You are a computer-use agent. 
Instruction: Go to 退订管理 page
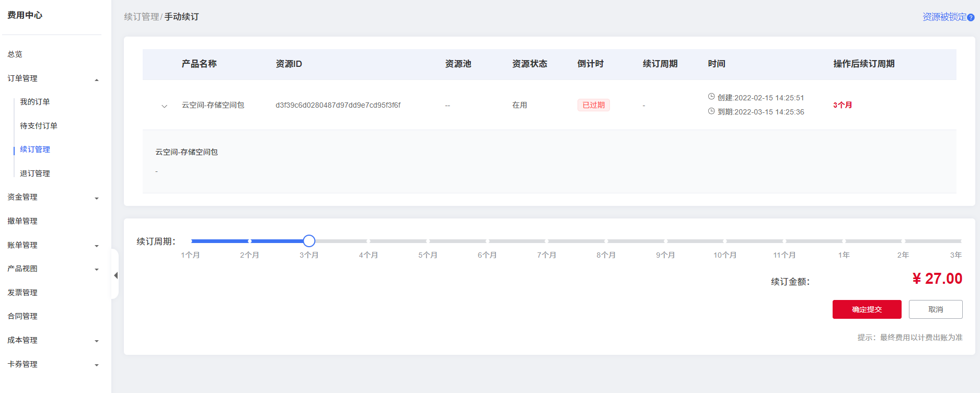pyautogui.click(x=34, y=174)
